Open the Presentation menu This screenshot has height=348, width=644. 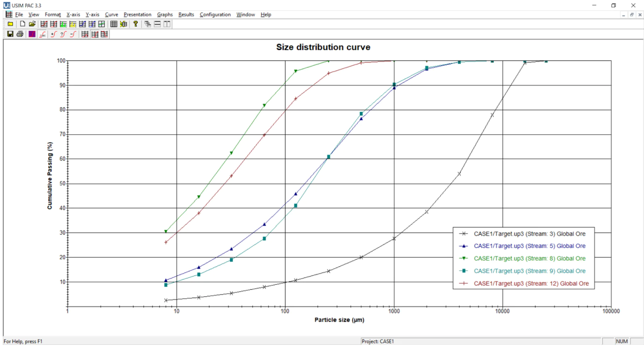(x=137, y=14)
